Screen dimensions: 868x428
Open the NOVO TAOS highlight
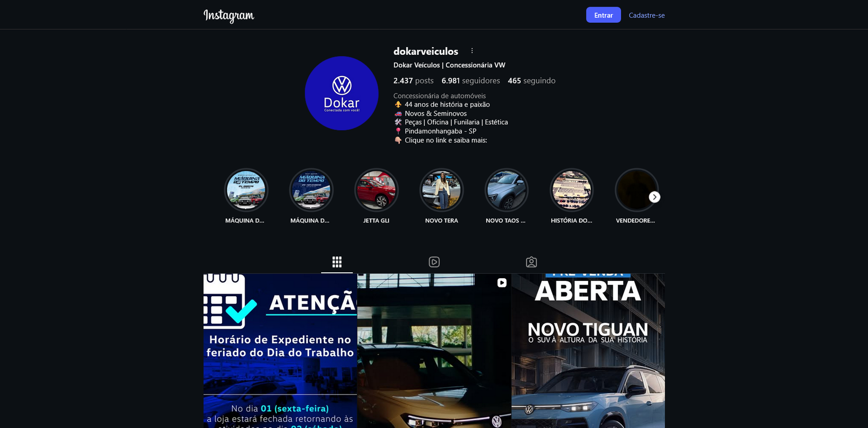tap(507, 190)
